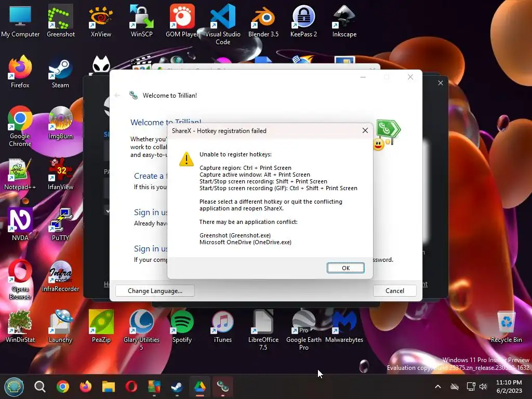
Task: Click the Start button on the taskbar
Action: coord(14,387)
